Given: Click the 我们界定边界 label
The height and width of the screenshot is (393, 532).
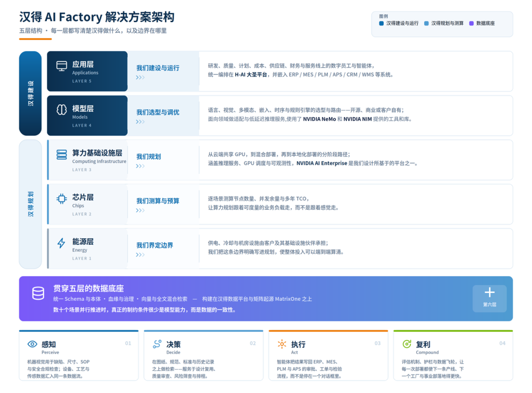Looking at the screenshot, I should click(x=155, y=245).
